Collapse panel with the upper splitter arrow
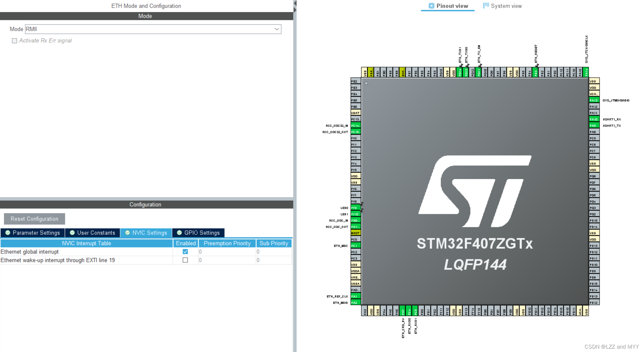Viewport: 644px width, 352px height. pos(295,3)
